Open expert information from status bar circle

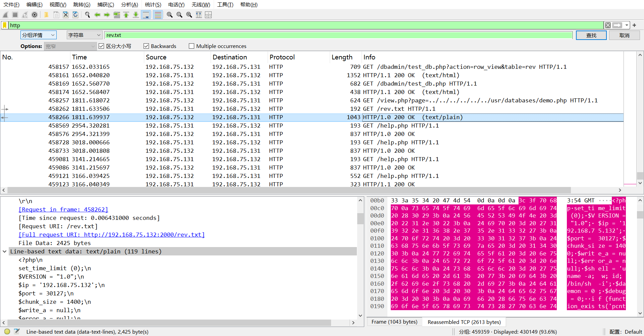tap(7, 332)
